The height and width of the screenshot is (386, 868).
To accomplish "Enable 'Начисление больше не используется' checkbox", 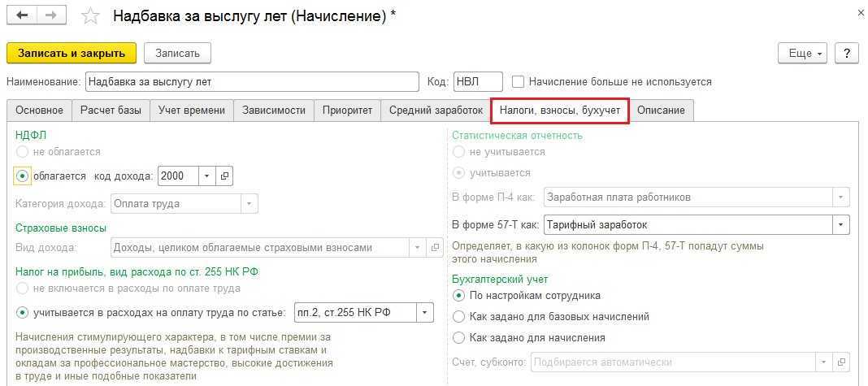I will (518, 81).
